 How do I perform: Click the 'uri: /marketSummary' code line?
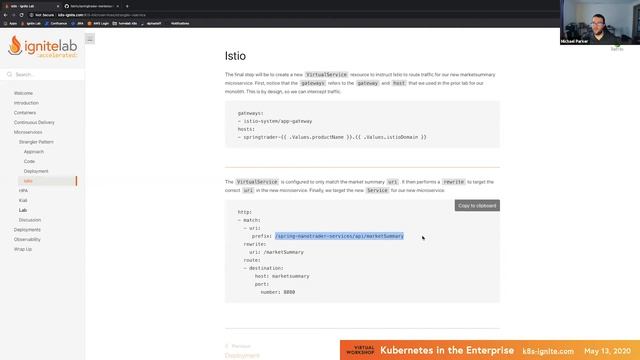(x=276, y=252)
